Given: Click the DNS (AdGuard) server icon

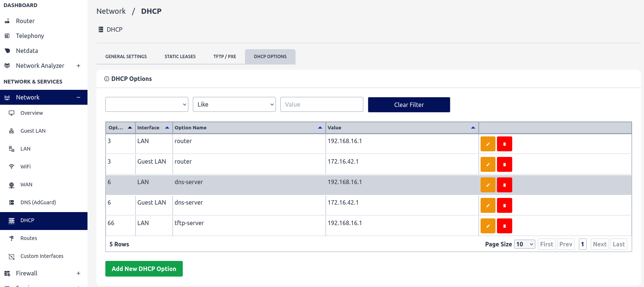Looking at the screenshot, I should (12, 203).
